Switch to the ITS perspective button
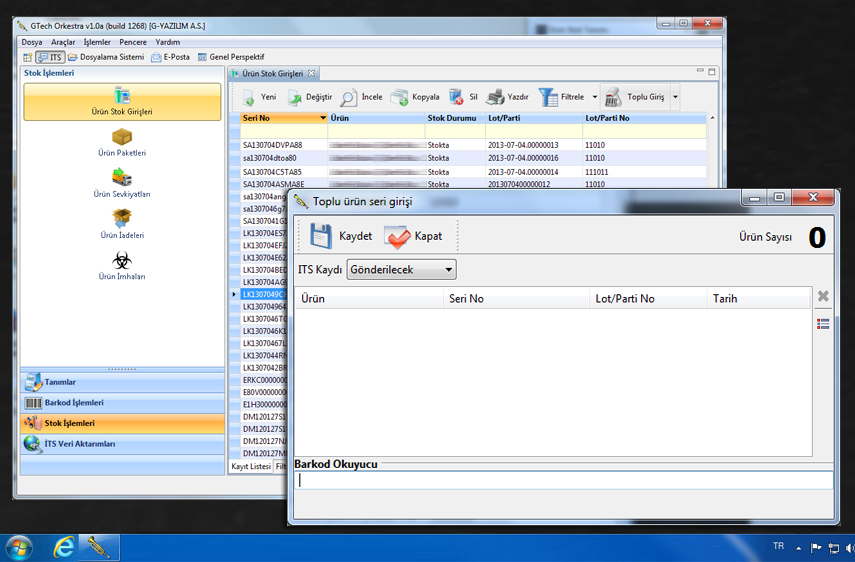 (x=50, y=57)
